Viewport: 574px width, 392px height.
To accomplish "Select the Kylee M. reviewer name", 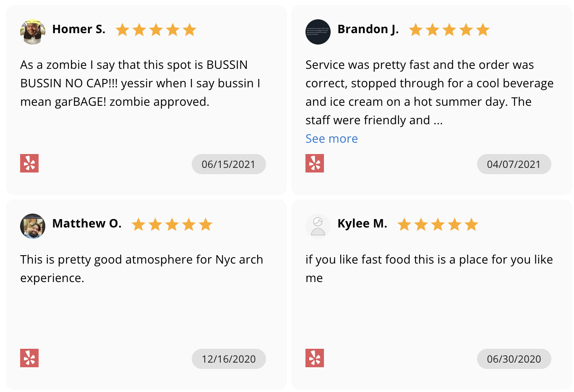I will pos(362,223).
